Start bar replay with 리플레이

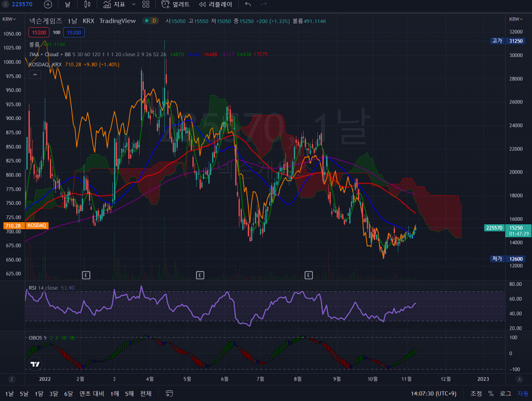point(216,4)
